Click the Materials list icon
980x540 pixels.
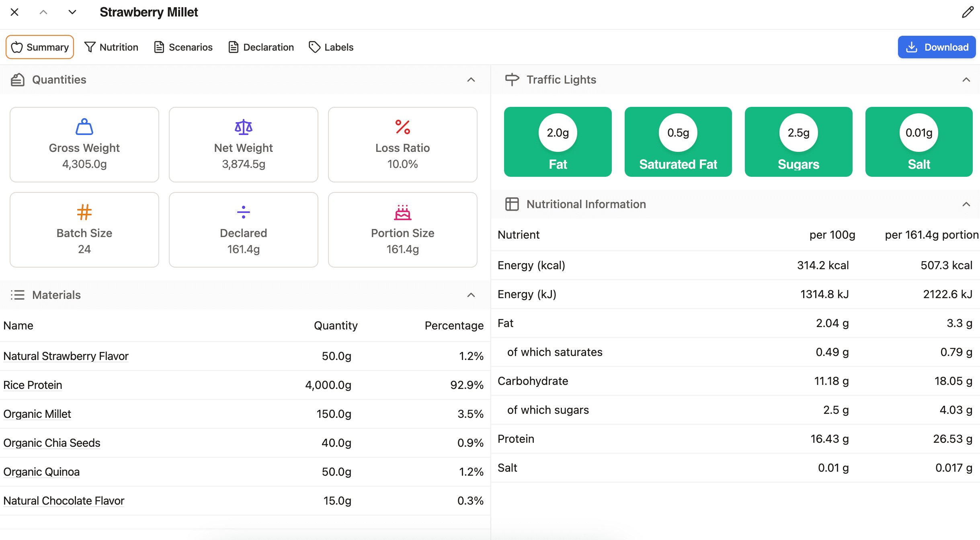(x=18, y=295)
